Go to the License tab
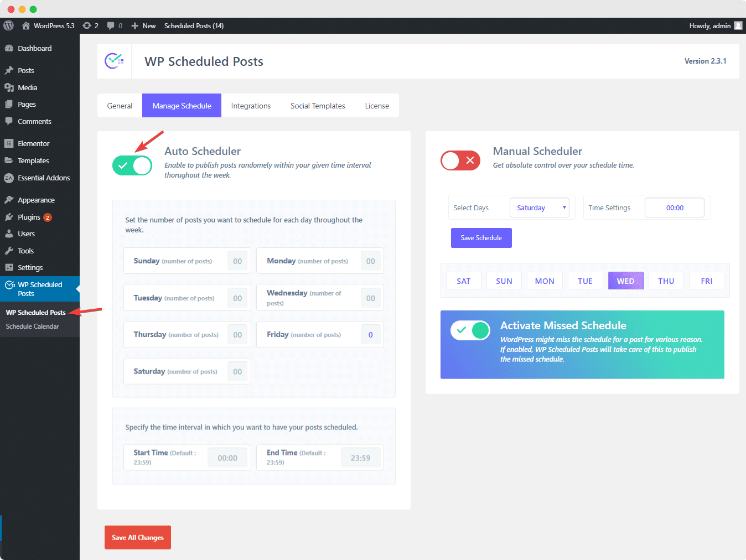746x560 pixels. point(377,106)
